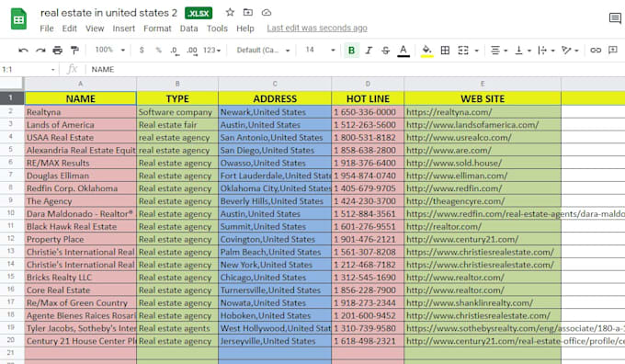Open the Format menu
Viewport: 625px width, 364px height.
pyautogui.click(x=157, y=28)
